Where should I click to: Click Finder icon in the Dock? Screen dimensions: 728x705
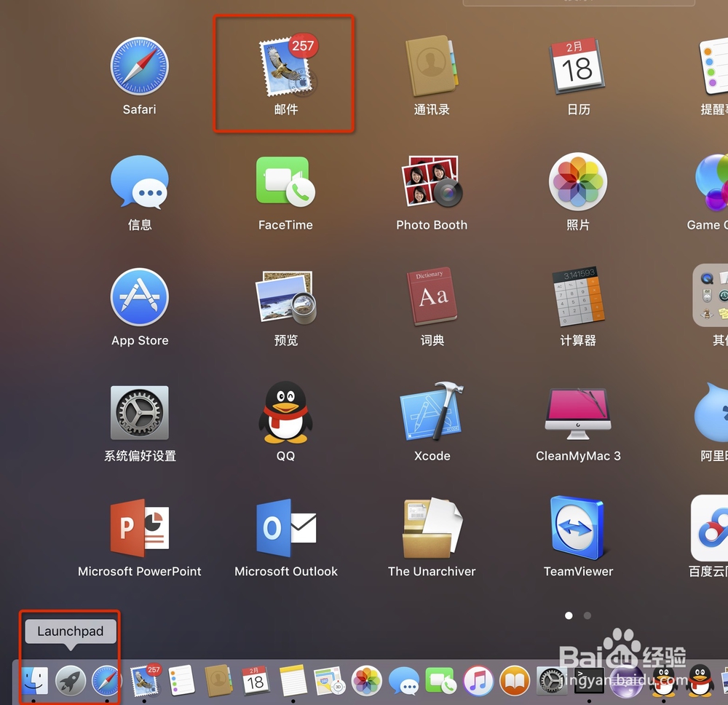(x=34, y=681)
